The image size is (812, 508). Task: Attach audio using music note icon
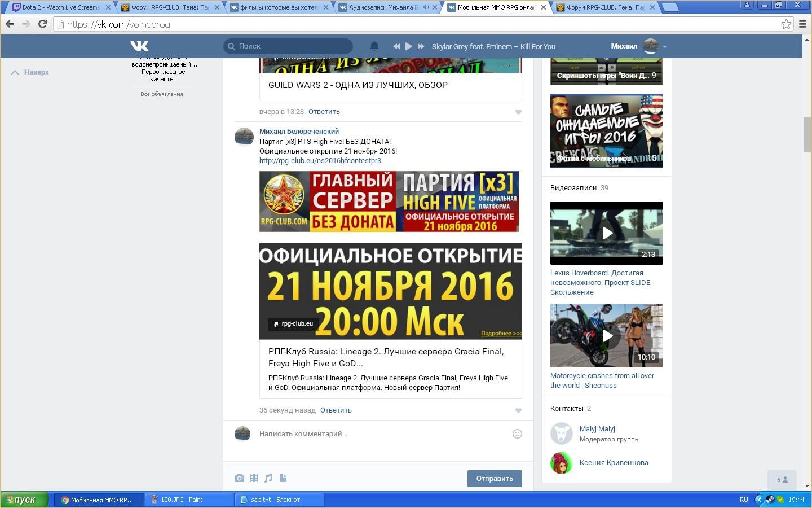tap(268, 479)
